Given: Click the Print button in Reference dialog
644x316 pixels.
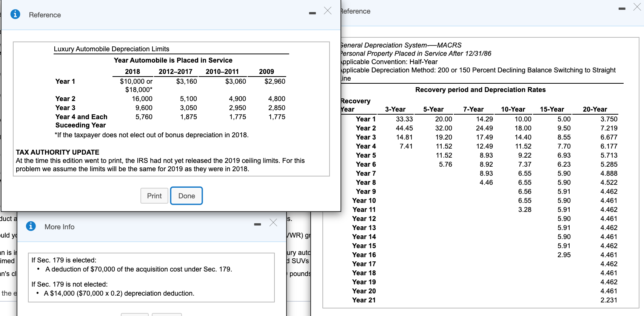Looking at the screenshot, I should coord(154,196).
